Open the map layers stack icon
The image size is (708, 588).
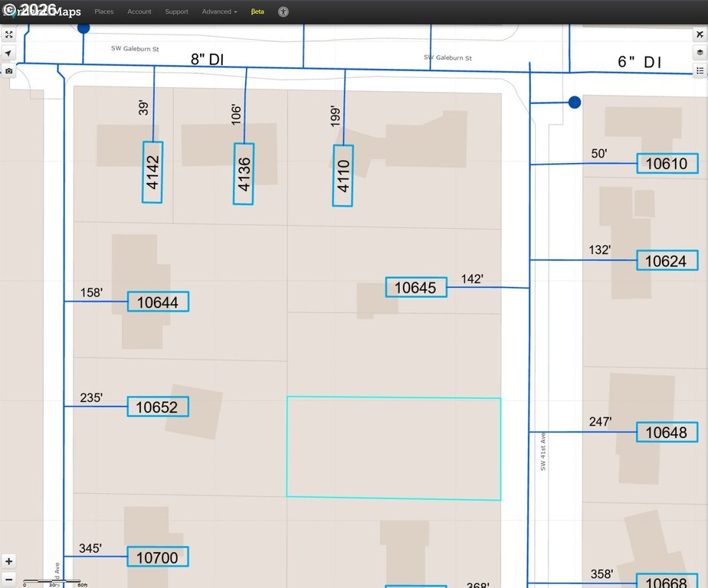tap(700, 52)
